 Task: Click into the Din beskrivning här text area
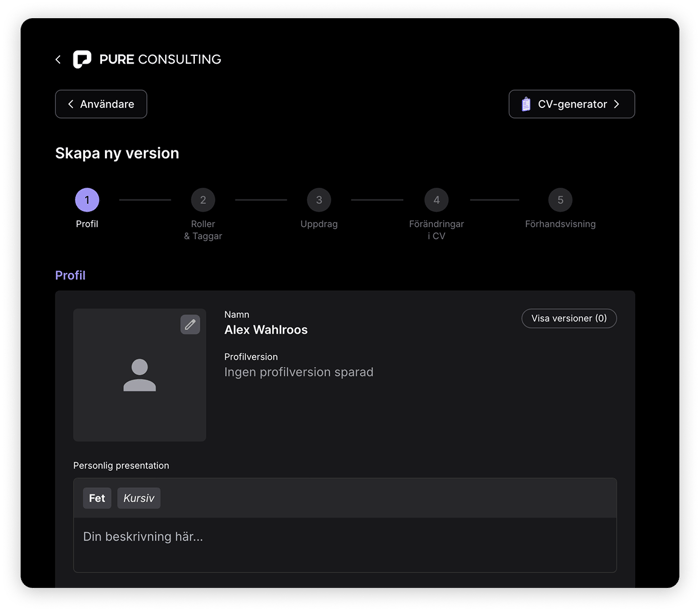[x=345, y=543]
